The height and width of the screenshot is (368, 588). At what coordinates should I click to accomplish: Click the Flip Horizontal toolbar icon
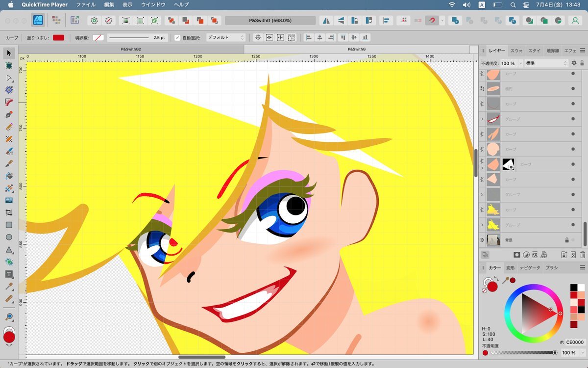tap(326, 21)
